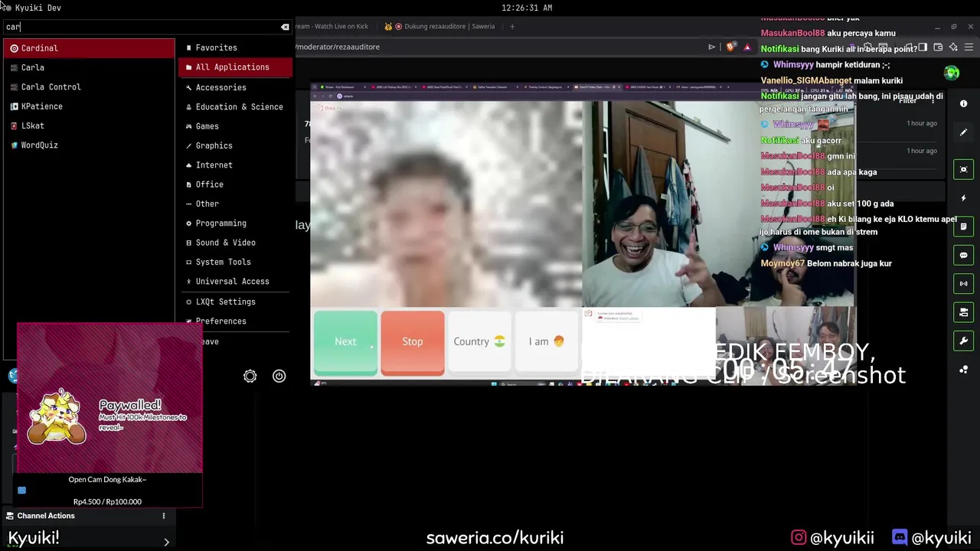This screenshot has height=551, width=980.
Task: Clear the launcher search field
Action: click(x=285, y=27)
